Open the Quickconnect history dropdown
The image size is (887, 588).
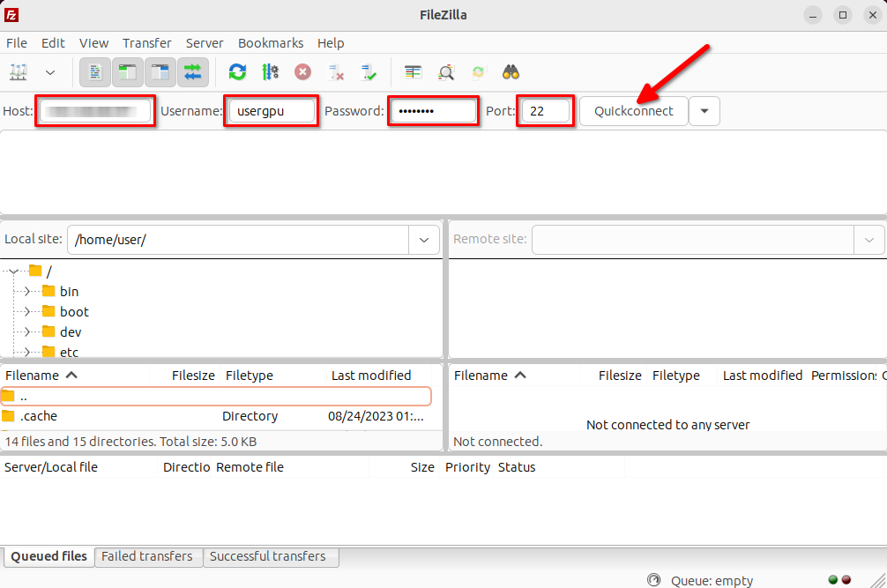point(704,111)
